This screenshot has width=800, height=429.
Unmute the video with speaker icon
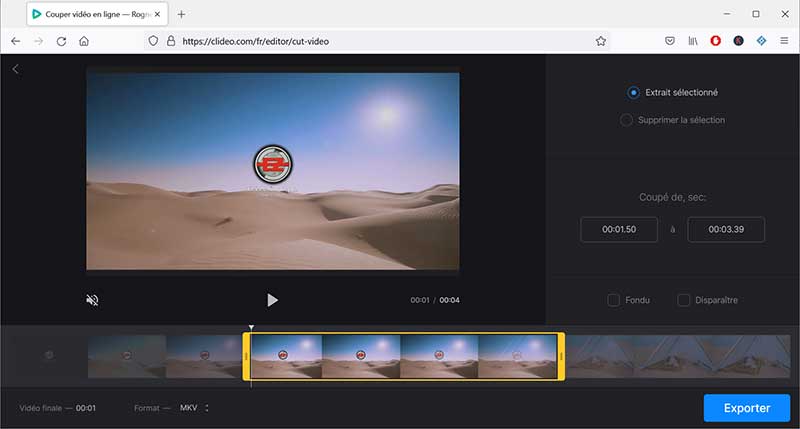pyautogui.click(x=92, y=300)
